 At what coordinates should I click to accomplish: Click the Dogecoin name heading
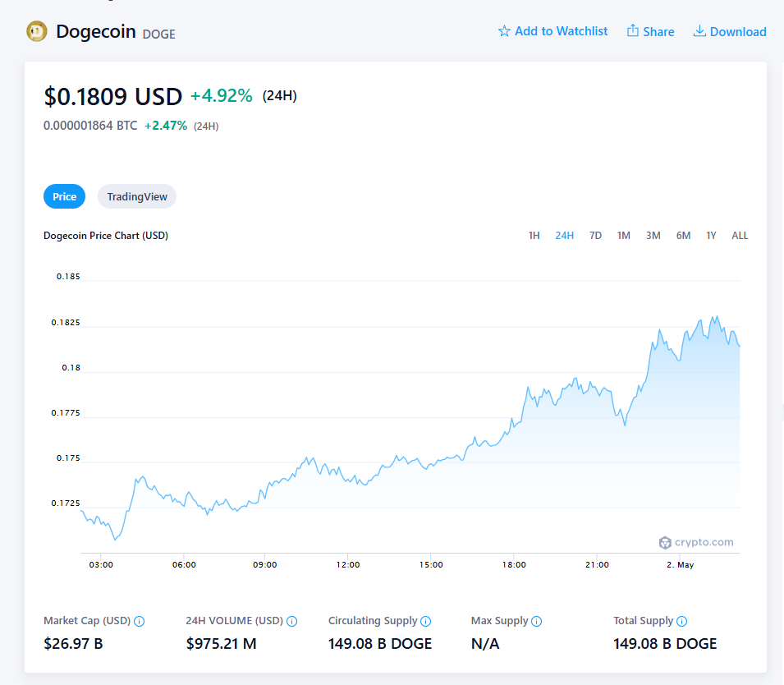pyautogui.click(x=96, y=31)
